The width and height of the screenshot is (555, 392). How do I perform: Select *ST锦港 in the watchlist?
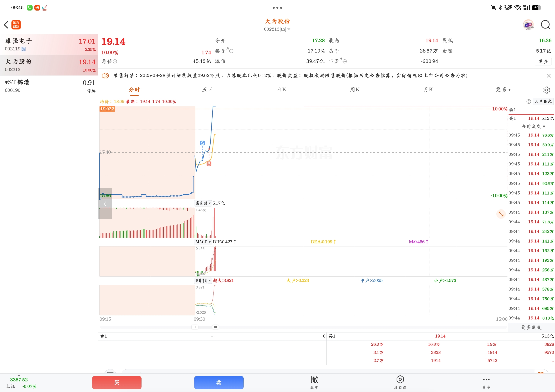(49, 86)
